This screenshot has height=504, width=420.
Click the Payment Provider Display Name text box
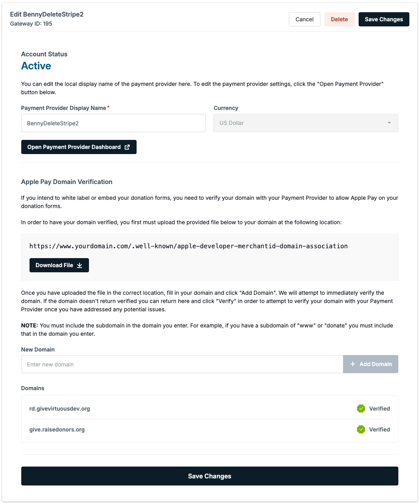113,123
